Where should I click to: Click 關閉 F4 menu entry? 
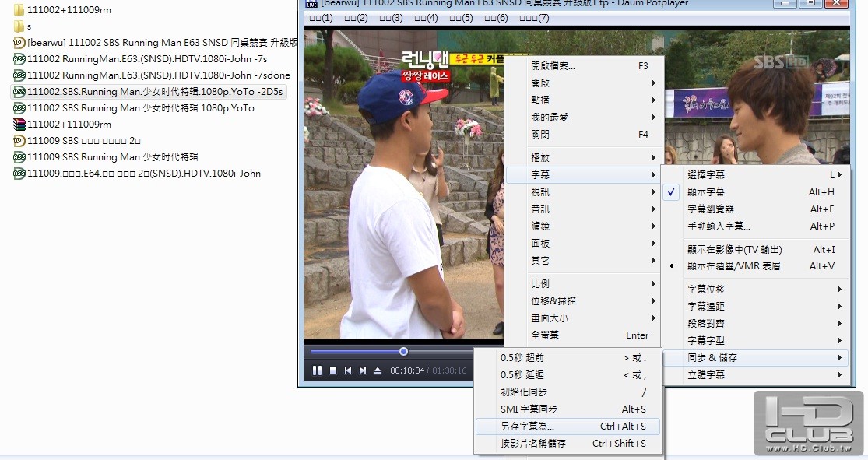(584, 134)
